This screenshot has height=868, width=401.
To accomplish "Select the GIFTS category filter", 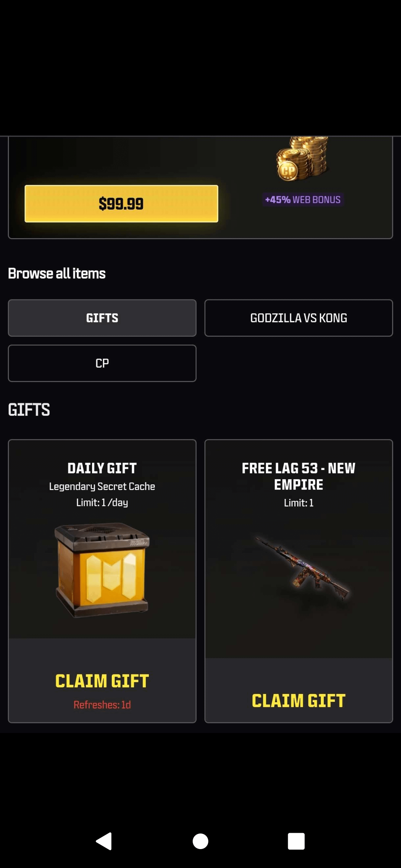I will [102, 318].
